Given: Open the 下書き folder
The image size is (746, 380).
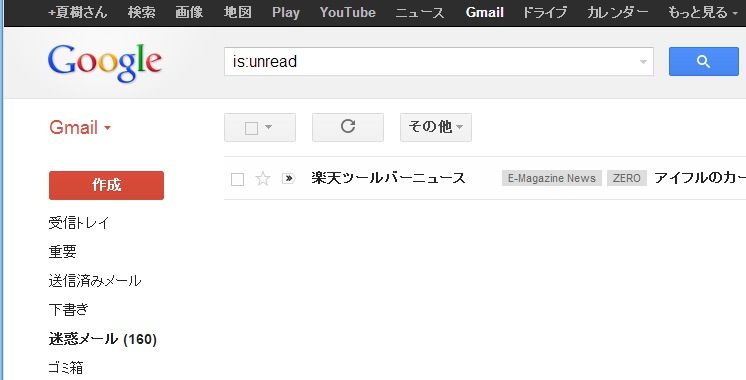Looking at the screenshot, I should 69,310.
